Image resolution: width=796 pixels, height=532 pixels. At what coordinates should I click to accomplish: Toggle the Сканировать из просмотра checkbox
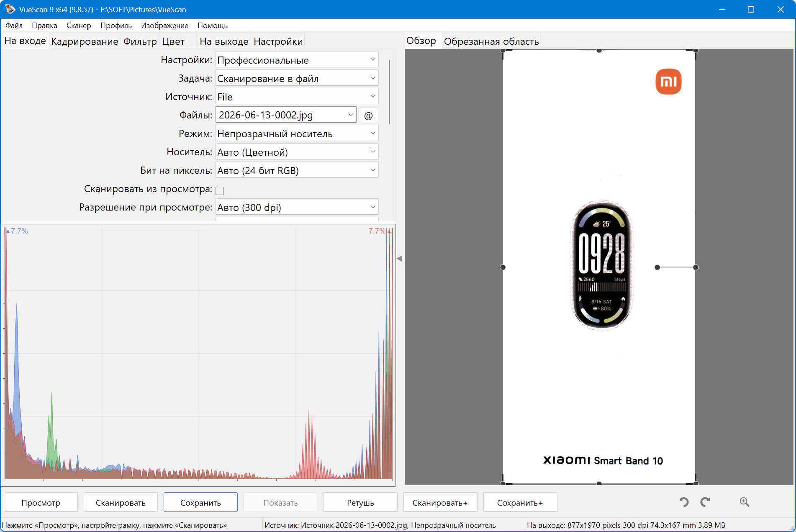[220, 190]
